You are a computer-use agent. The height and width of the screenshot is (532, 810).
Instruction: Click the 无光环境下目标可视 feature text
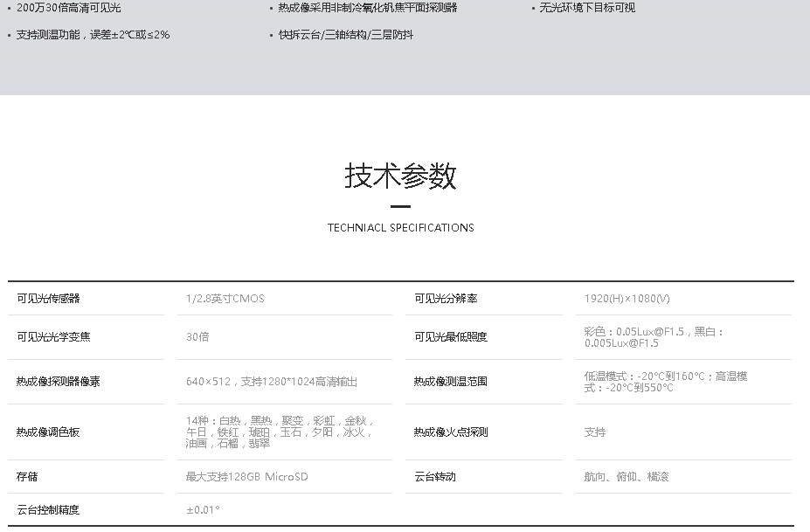pyautogui.click(x=586, y=8)
